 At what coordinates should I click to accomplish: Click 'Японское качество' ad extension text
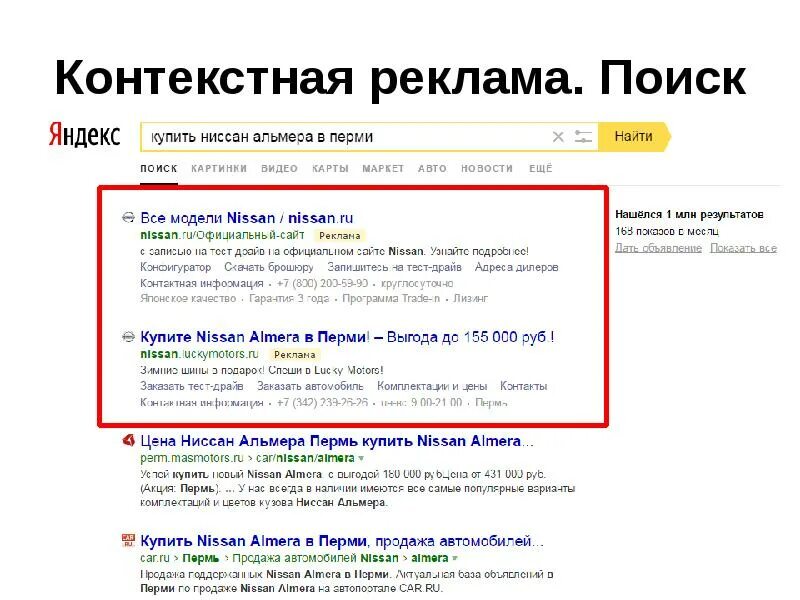[x=188, y=298]
